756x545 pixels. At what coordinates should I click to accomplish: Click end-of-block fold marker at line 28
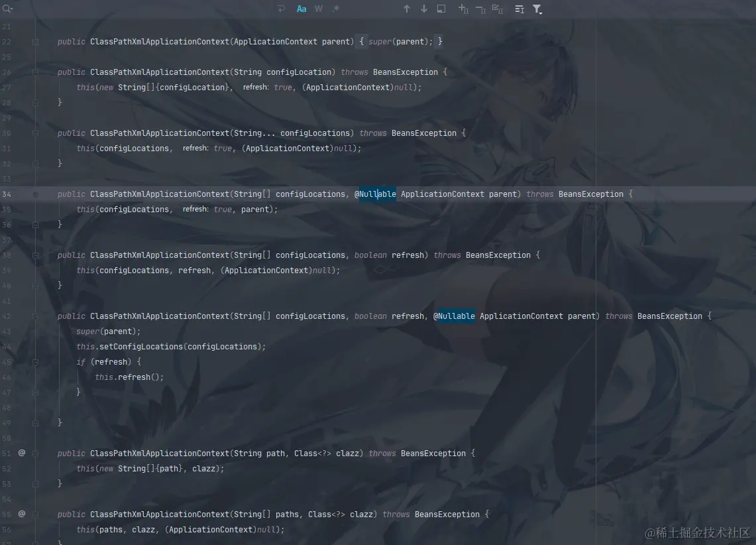coord(35,103)
